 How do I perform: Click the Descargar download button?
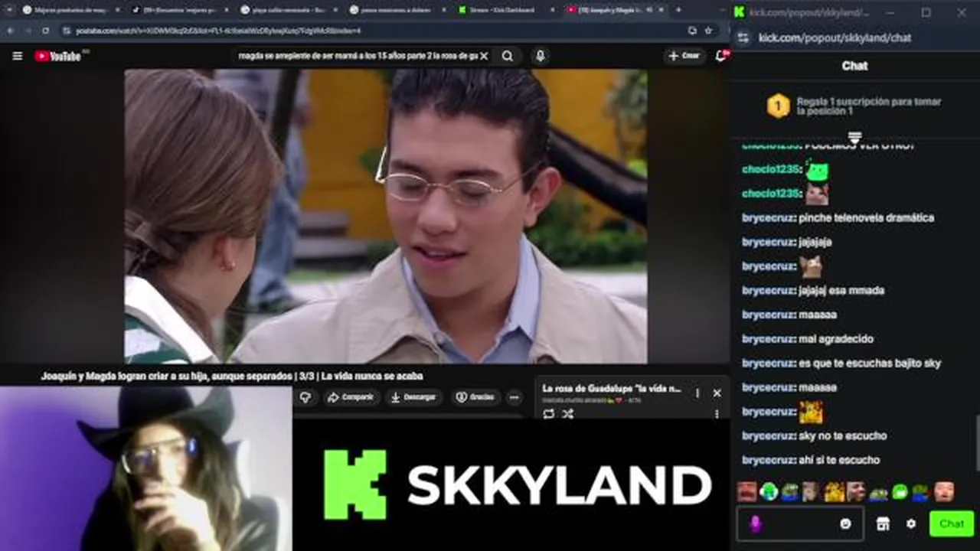click(413, 397)
